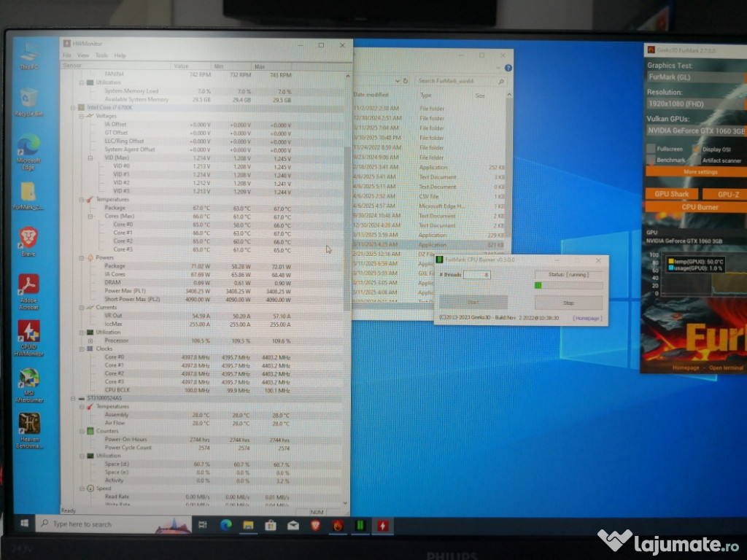
Task: Click the FurMark CPU Burner title icon
Action: [440, 260]
